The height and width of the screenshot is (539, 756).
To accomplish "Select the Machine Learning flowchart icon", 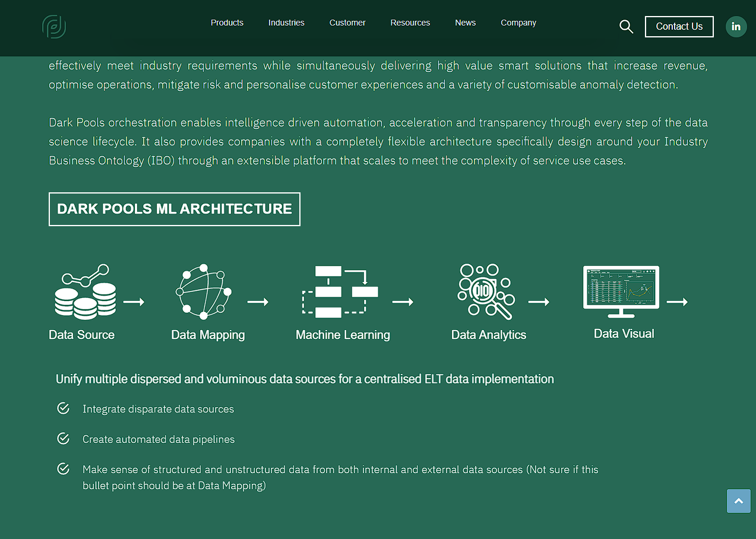I will pyautogui.click(x=340, y=291).
